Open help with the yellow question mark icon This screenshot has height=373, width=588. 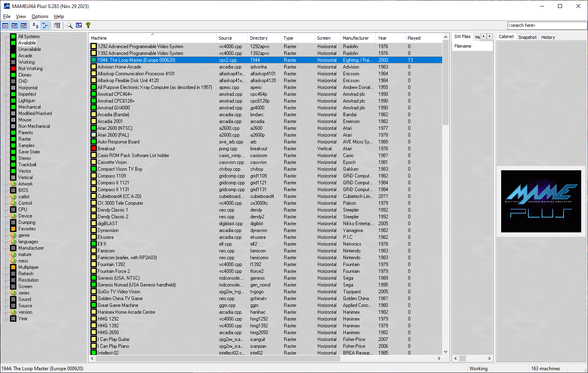tap(88, 26)
